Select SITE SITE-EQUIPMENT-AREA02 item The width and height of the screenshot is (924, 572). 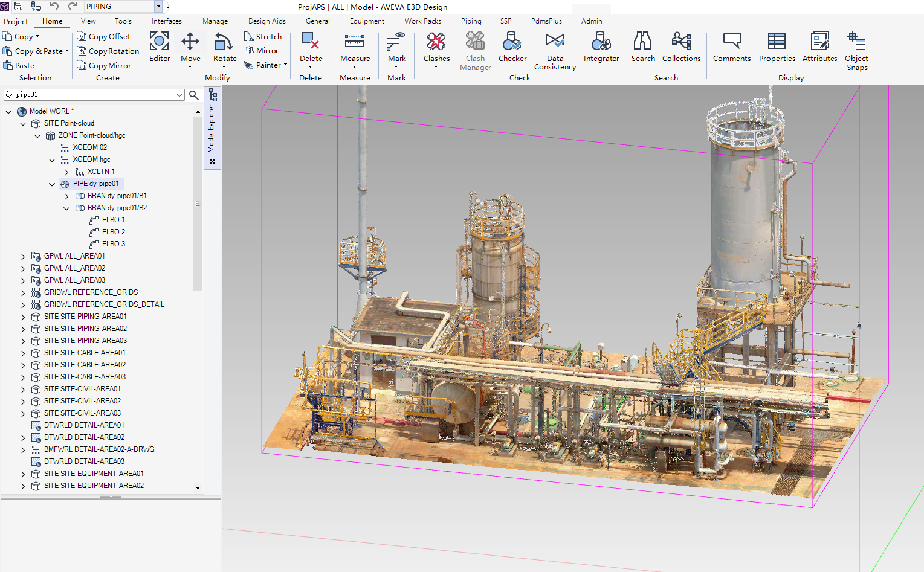click(88, 486)
